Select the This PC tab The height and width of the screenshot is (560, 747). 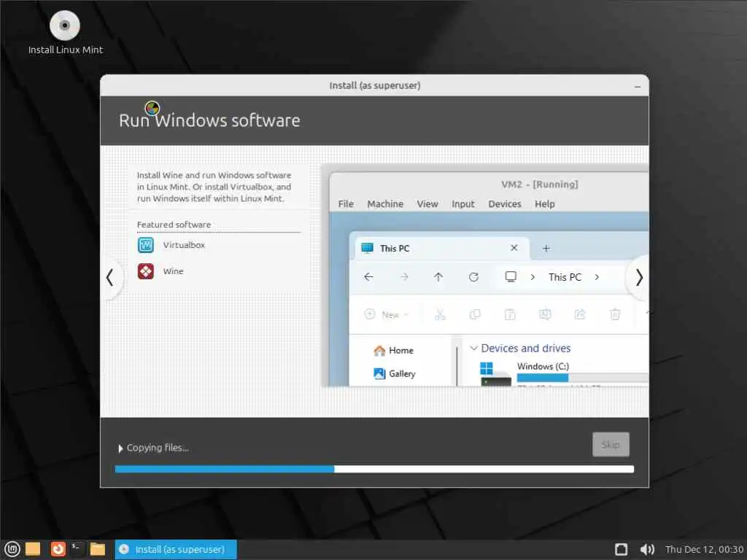(x=441, y=248)
